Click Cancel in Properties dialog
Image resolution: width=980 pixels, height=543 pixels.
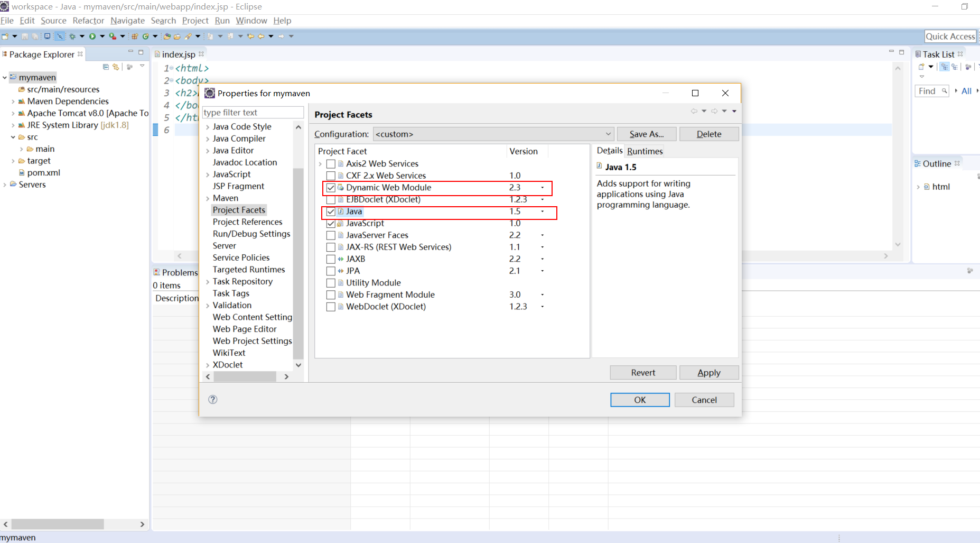pos(704,400)
